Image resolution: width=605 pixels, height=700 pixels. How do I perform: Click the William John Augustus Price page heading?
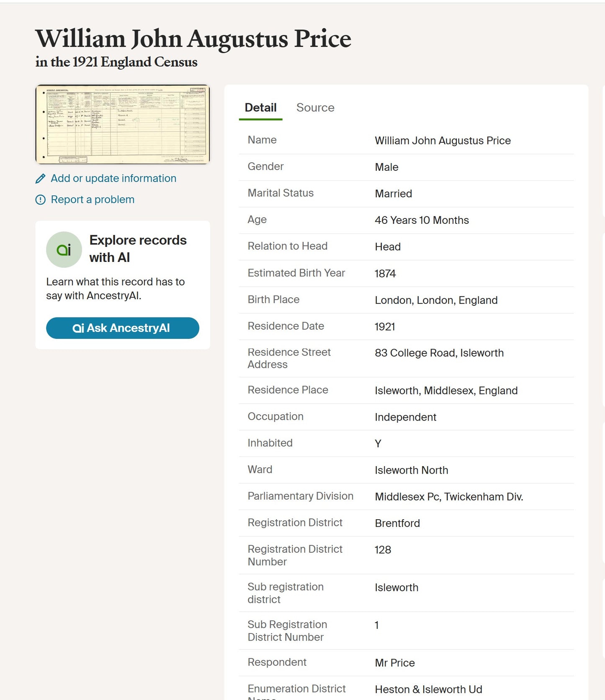coord(193,39)
